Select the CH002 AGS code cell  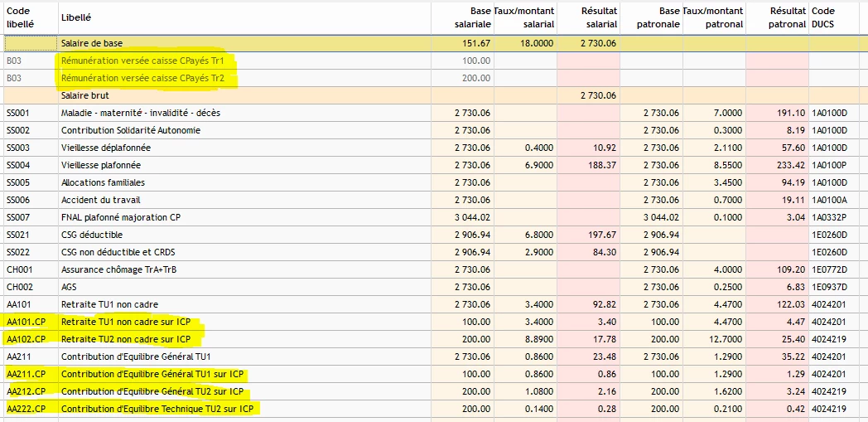[17, 287]
